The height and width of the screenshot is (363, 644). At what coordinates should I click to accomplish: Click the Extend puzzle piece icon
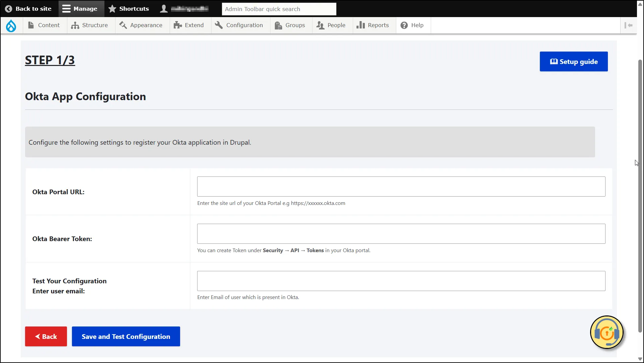pos(178,25)
